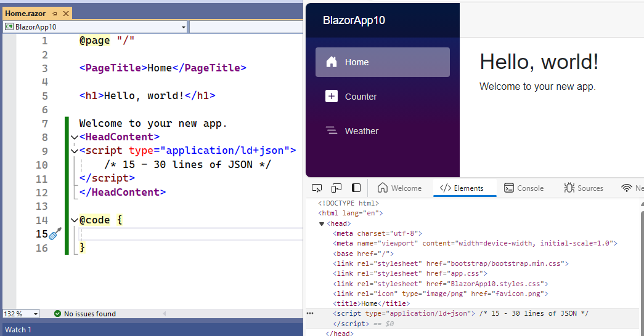
Task: Click the No issues found green check icon
Action: point(57,314)
